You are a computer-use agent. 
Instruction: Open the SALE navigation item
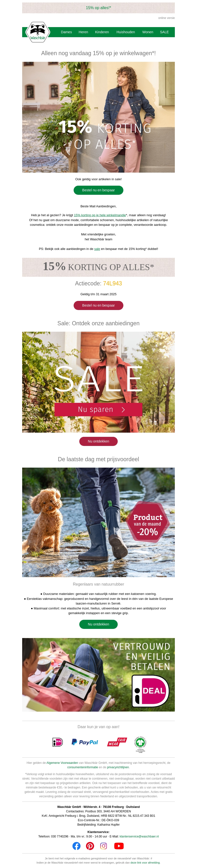click(164, 32)
